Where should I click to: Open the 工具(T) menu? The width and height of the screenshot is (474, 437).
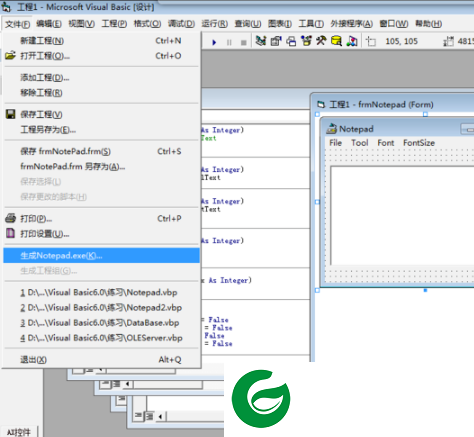[311, 24]
